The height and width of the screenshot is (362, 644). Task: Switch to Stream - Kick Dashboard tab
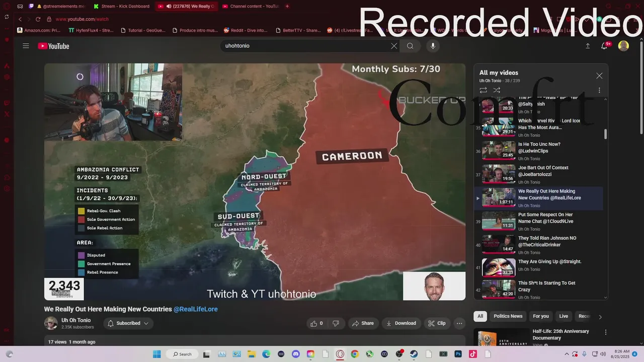pos(122,6)
